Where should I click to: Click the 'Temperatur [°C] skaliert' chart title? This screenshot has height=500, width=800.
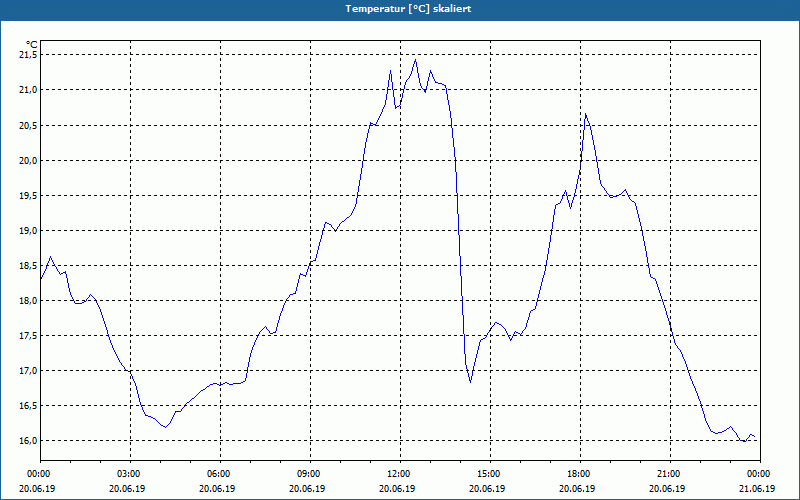(x=408, y=9)
